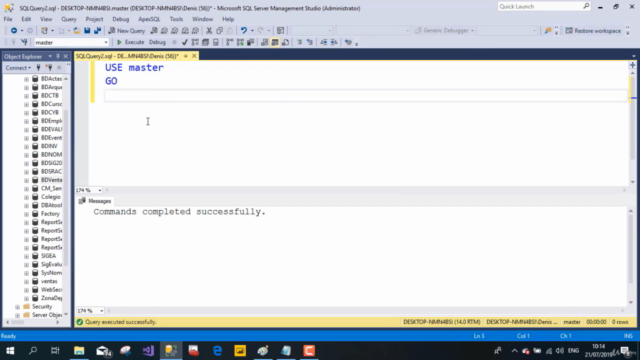Click the Debug toolbar button
640x360 pixels.
click(157, 42)
